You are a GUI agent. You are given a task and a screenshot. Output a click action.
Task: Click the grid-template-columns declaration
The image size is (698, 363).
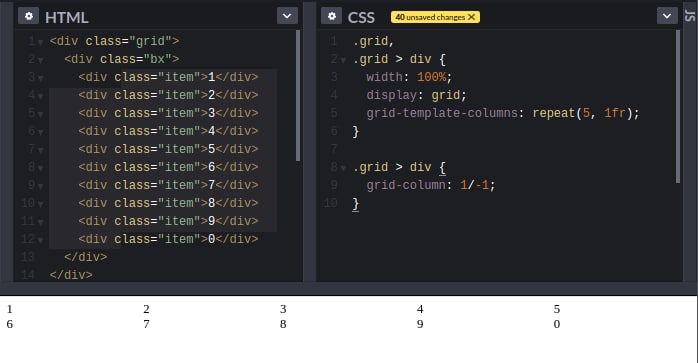[x=503, y=113]
